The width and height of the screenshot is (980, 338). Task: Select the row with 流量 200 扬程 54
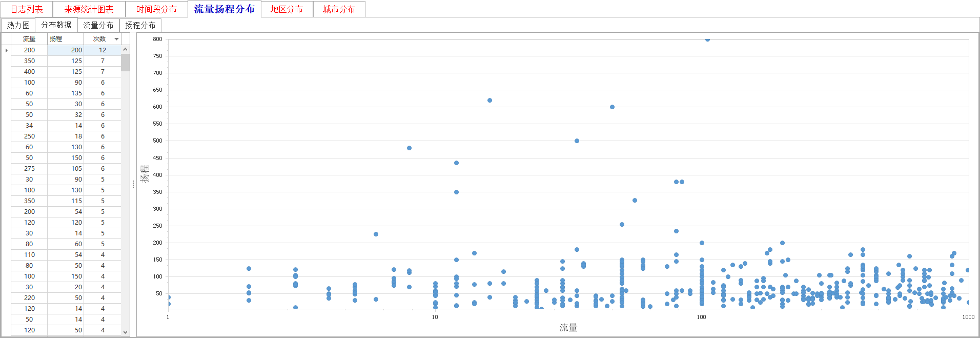pyautogui.click(x=66, y=212)
